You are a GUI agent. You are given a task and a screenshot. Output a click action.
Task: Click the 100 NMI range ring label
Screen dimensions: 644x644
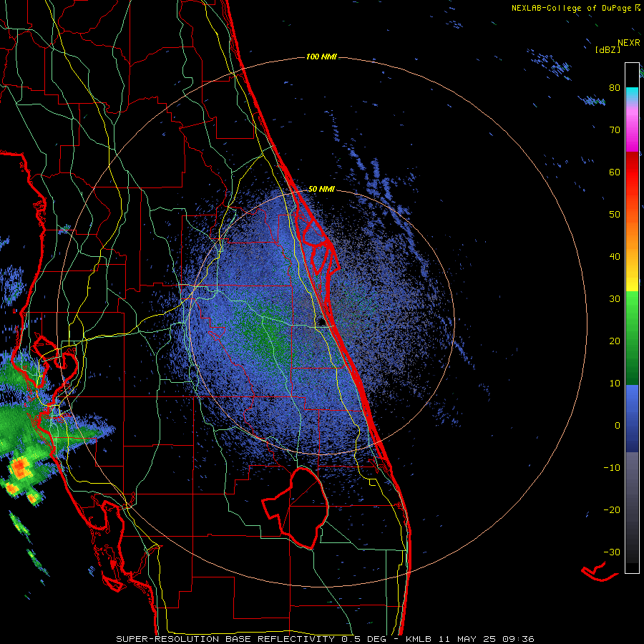click(x=321, y=57)
